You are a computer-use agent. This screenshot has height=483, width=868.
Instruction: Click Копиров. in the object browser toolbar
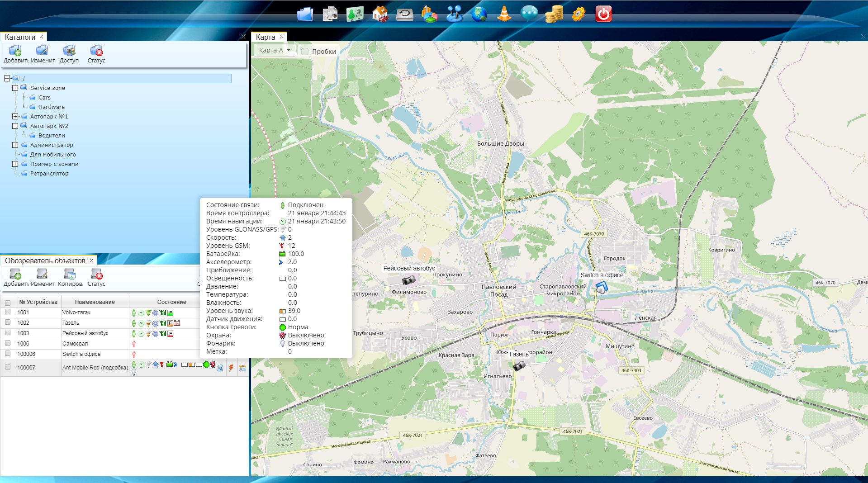(70, 277)
